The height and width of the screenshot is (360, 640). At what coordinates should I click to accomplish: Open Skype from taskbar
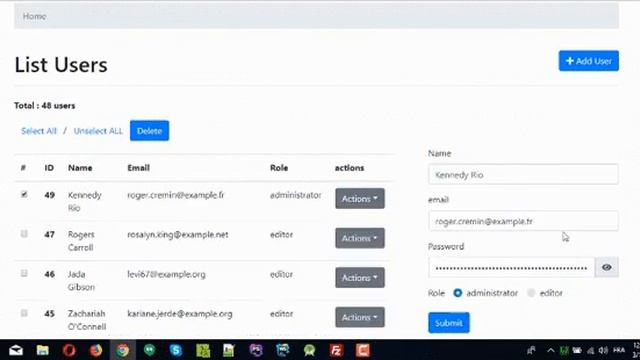(176, 350)
